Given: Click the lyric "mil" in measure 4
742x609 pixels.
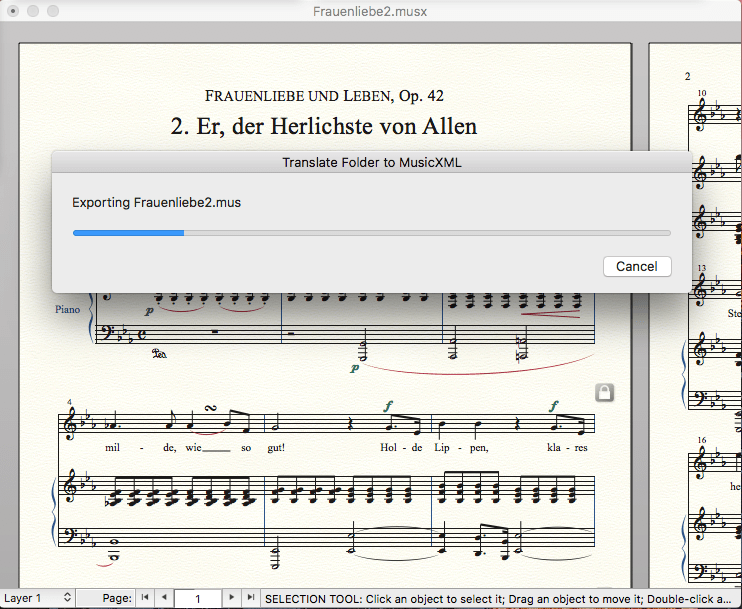Looking at the screenshot, I should 112,448.
